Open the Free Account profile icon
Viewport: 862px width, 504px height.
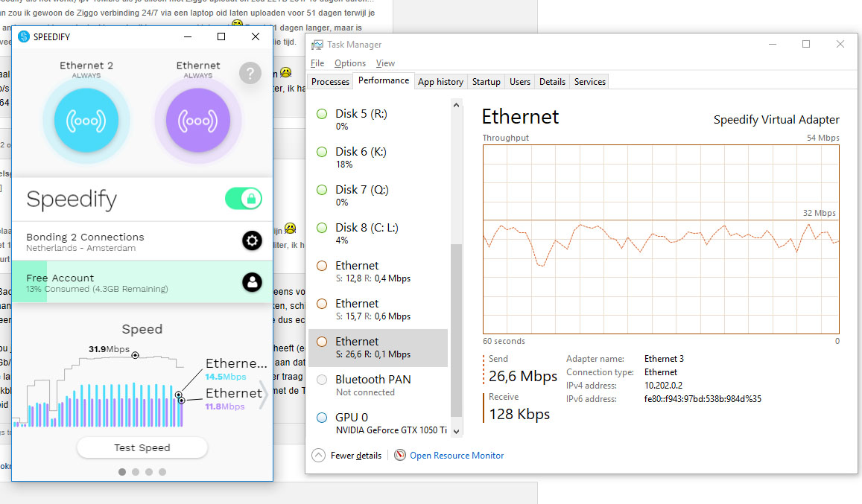(x=253, y=282)
